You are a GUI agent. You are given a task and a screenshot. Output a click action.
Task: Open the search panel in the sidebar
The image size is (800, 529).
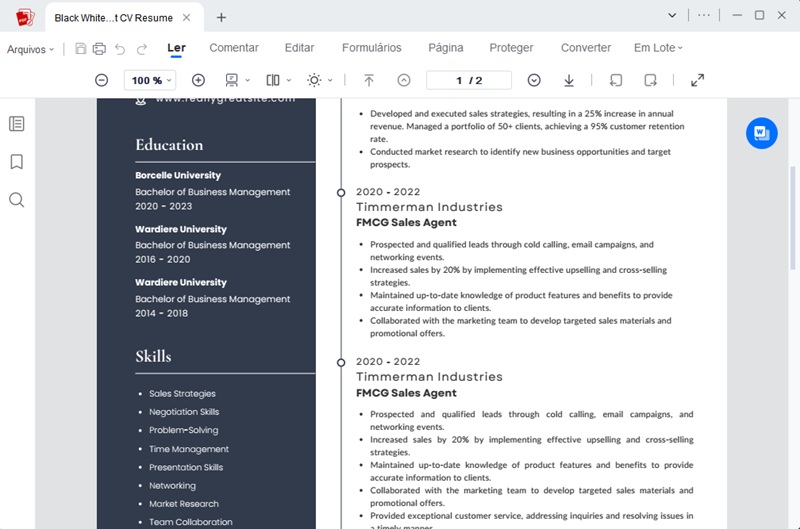[16, 199]
